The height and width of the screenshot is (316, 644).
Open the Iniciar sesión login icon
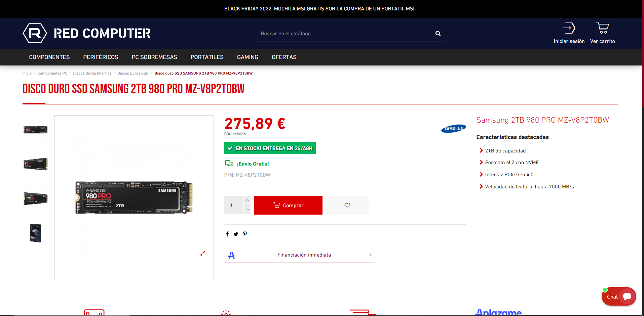569,28
